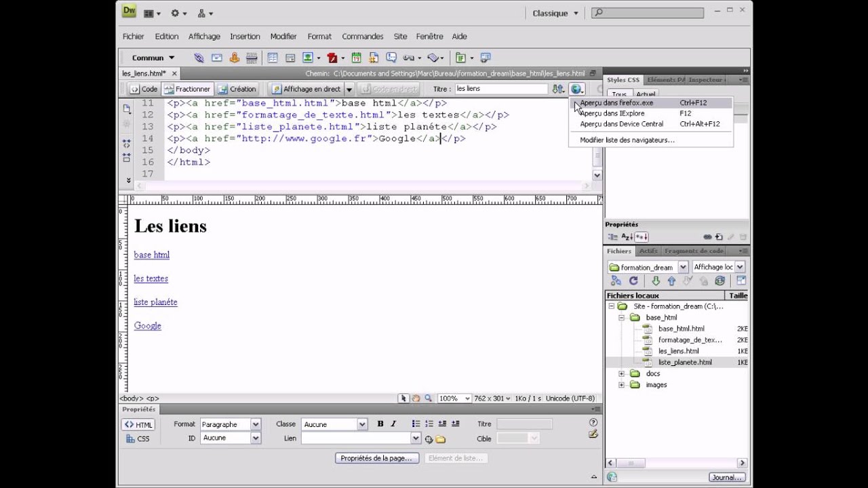Switch to Code view
The width and height of the screenshot is (868, 488).
coord(144,89)
